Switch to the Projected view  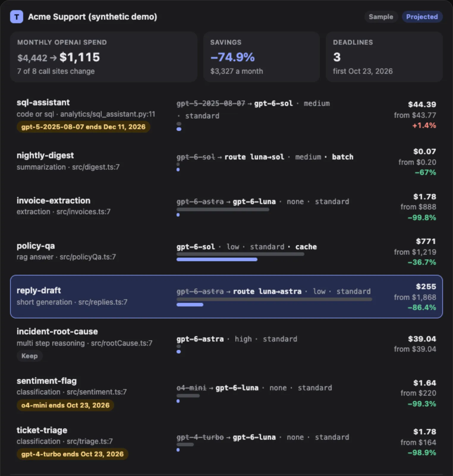point(422,17)
